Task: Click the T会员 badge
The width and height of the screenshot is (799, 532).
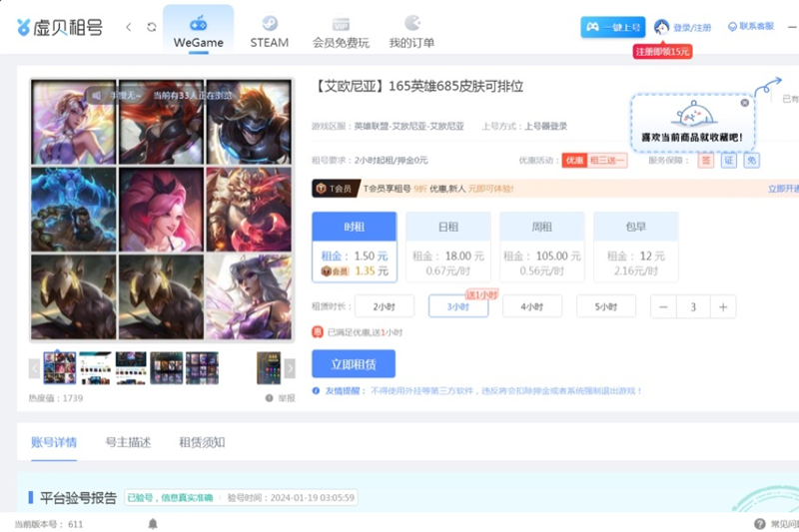Action: pyautogui.click(x=336, y=189)
